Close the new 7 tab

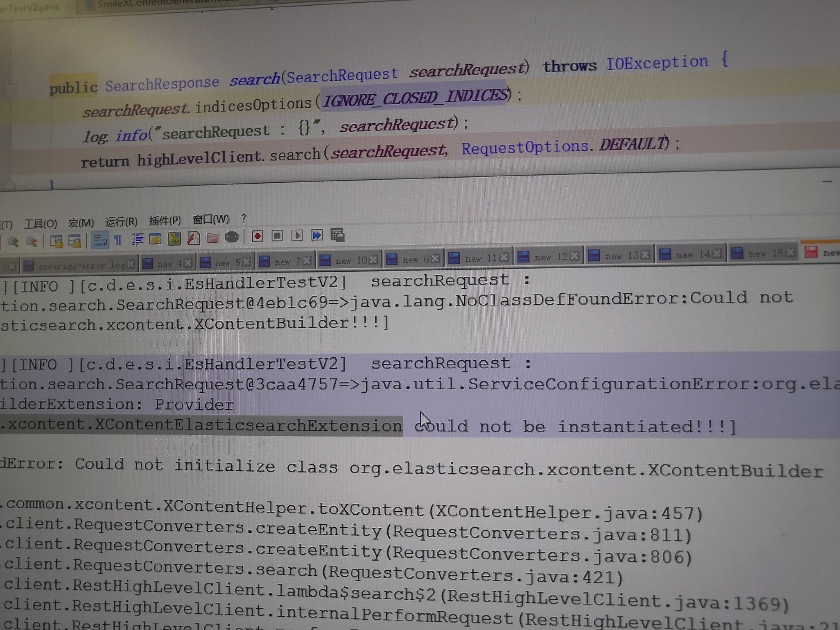[306, 261]
